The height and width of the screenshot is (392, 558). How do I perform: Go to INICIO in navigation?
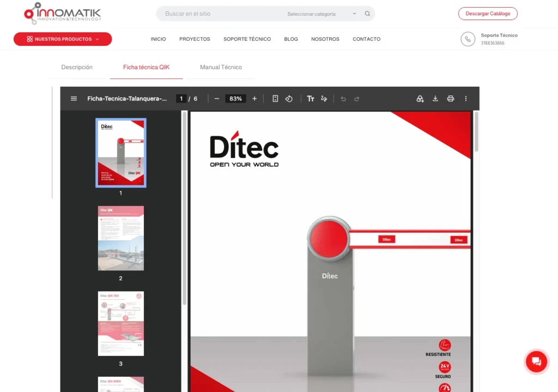159,39
